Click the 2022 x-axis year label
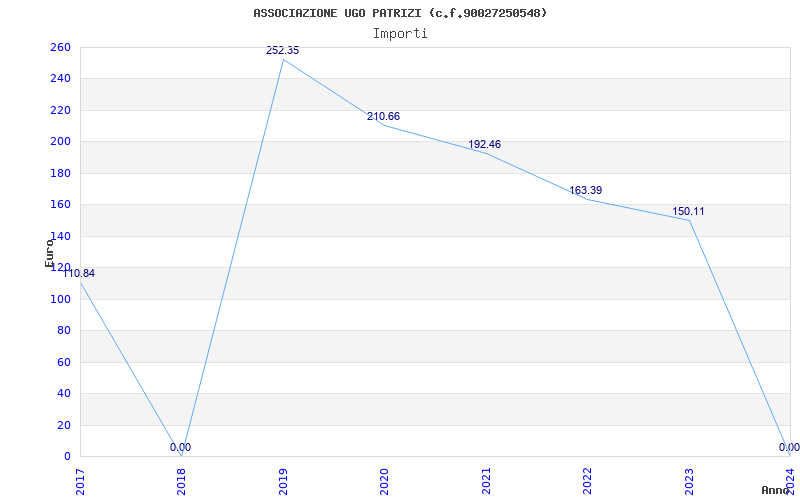Viewport: 800px width, 500px height. coord(587,481)
